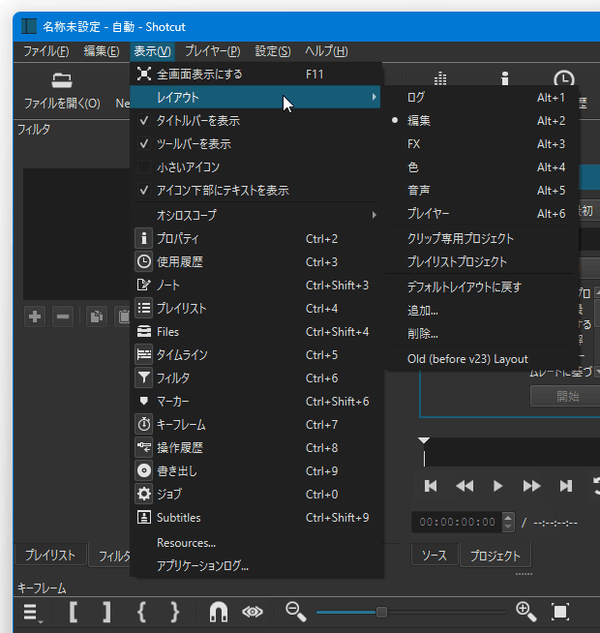
Task: Open Resources... from the menu
Action: pyautogui.click(x=255, y=543)
